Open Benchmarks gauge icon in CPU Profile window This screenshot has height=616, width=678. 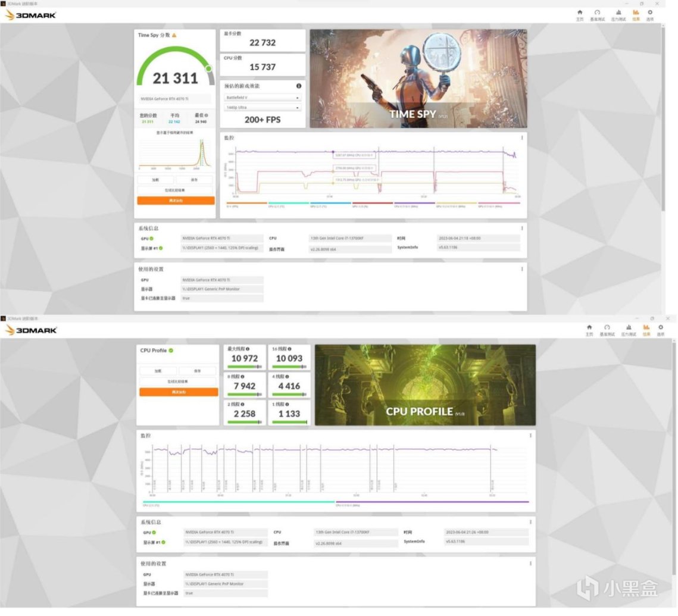click(607, 328)
